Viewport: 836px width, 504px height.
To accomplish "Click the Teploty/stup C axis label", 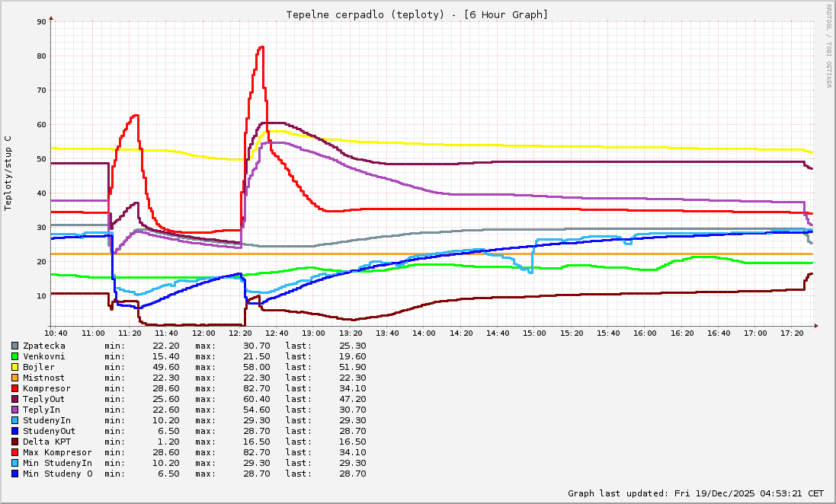I will pyautogui.click(x=8, y=173).
